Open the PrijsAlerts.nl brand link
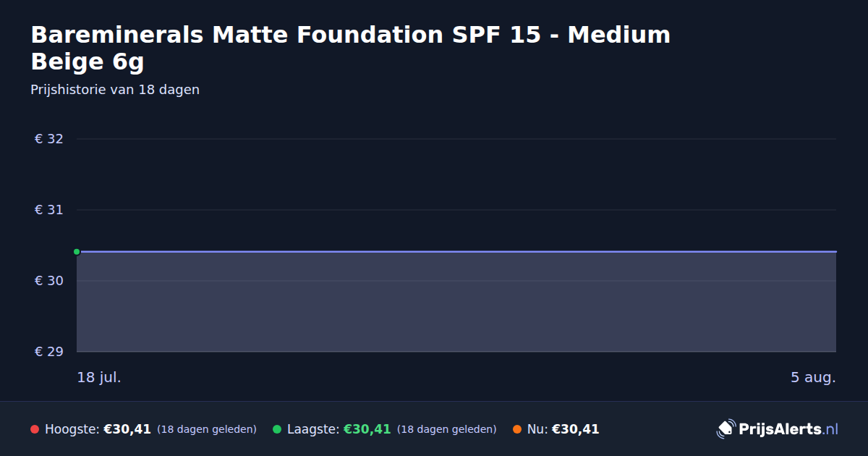Viewport: 868px width, 456px height. tap(778, 429)
